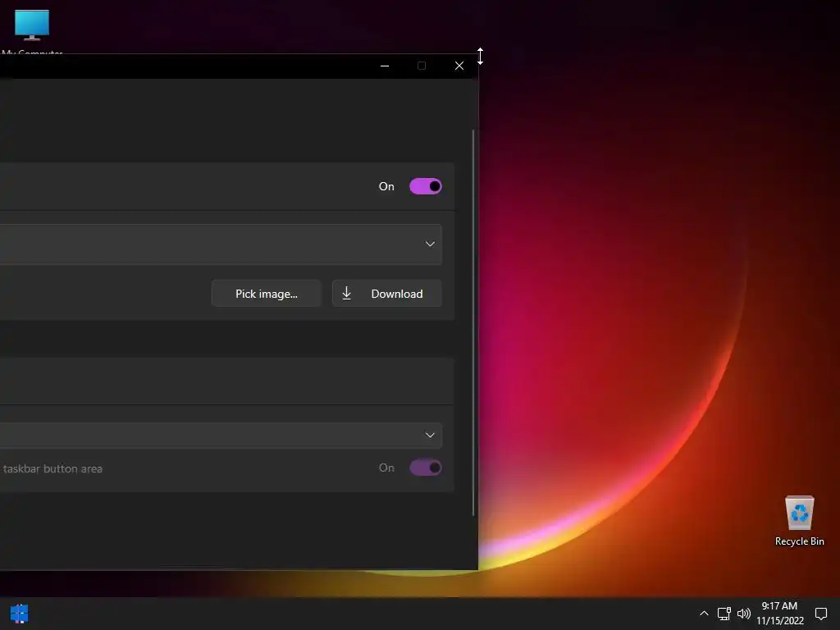840x630 pixels.
Task: Open the notification center icon
Action: coord(820,614)
